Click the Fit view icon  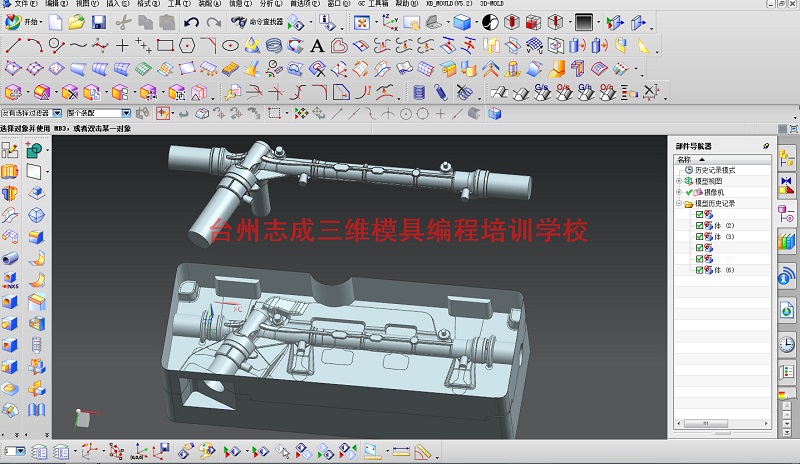361,22
